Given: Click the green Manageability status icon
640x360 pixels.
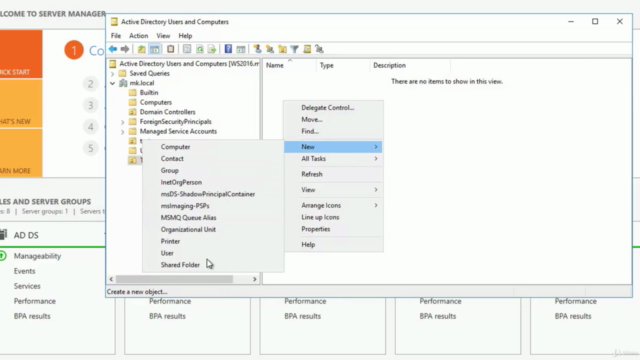Looking at the screenshot, I should [x=3, y=256].
